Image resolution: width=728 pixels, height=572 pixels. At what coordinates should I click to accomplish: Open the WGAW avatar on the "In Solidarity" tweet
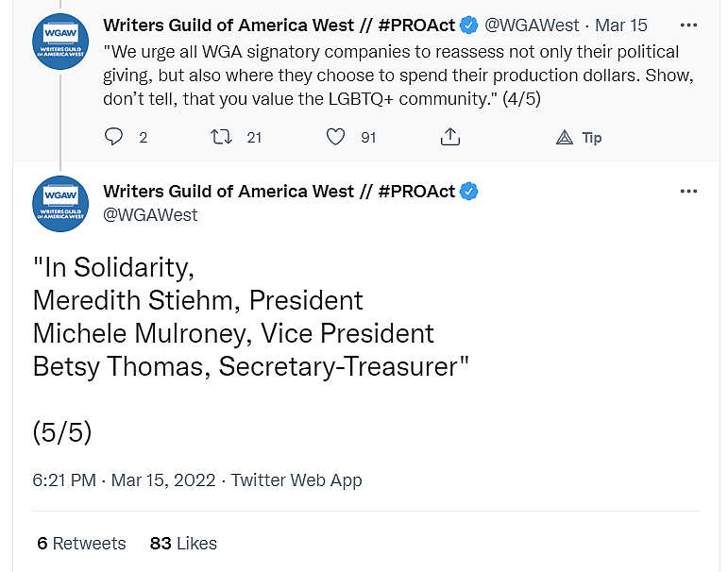(x=60, y=204)
